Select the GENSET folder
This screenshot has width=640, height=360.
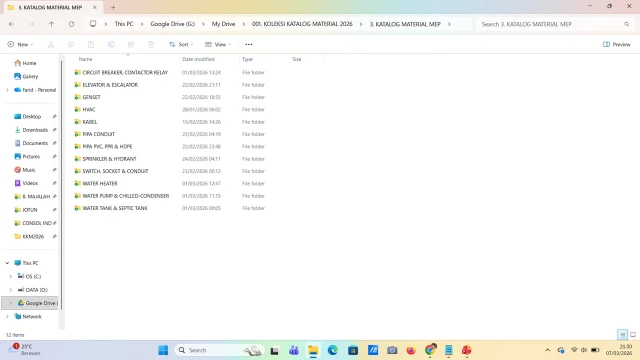[x=91, y=97]
